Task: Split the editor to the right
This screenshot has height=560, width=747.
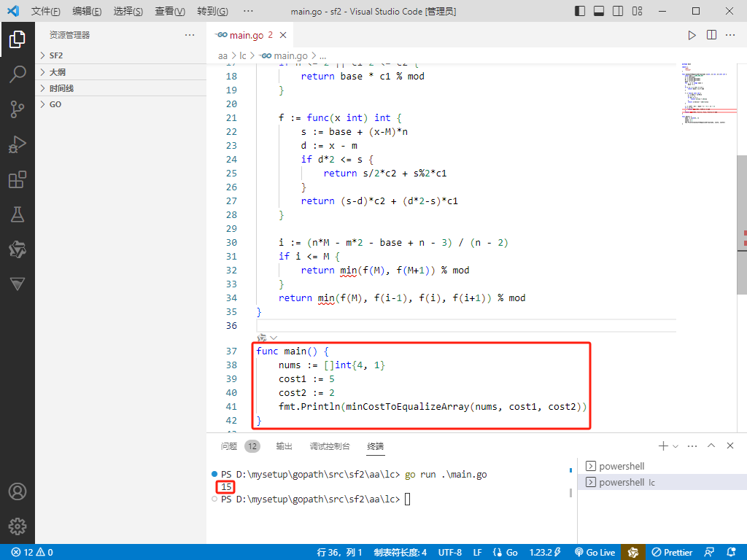Action: click(711, 35)
